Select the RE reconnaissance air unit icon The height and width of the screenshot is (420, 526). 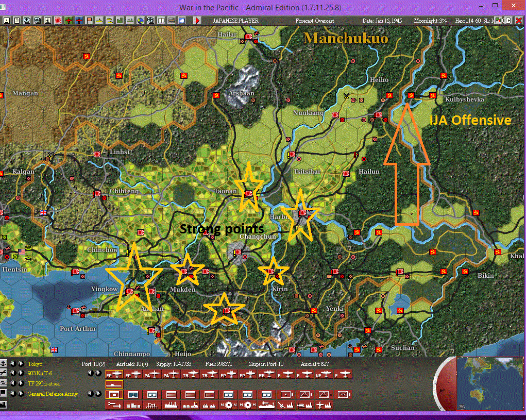267,374
